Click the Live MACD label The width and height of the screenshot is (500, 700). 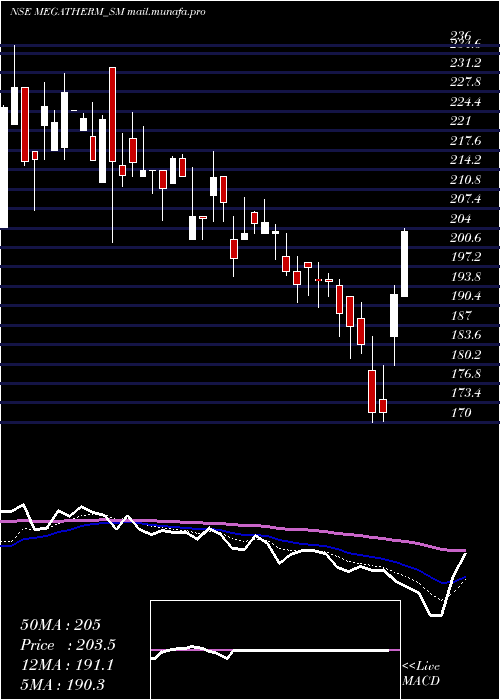(421, 674)
